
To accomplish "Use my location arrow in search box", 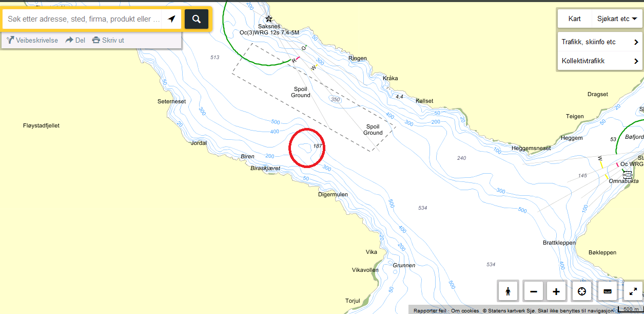I will (171, 19).
